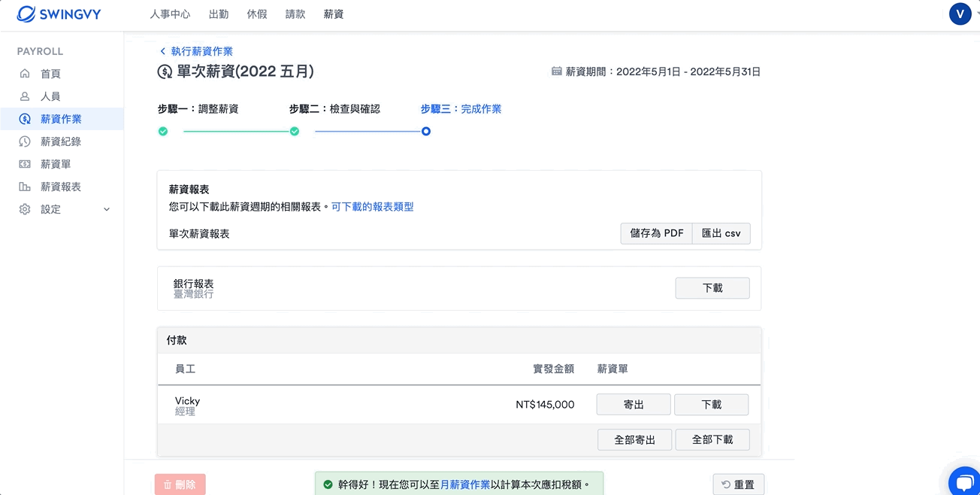Open 可下載的報表類型 link
Viewport: 980px width, 495px height.
373,206
